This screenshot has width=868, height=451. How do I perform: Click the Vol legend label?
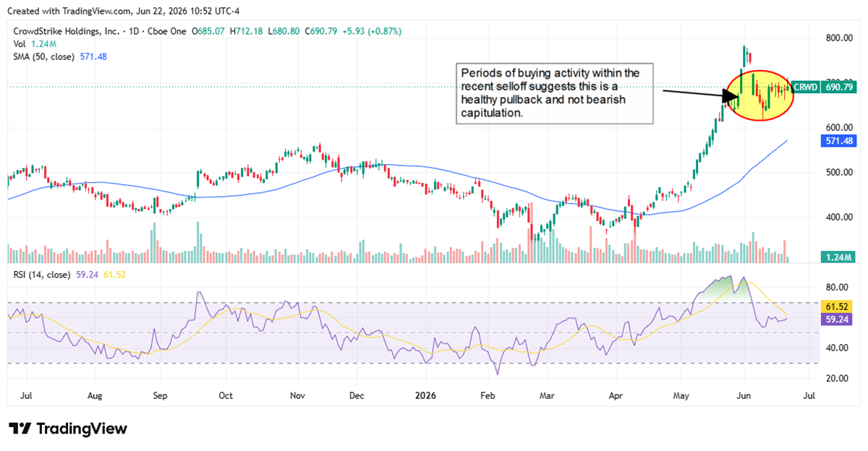click(21, 44)
